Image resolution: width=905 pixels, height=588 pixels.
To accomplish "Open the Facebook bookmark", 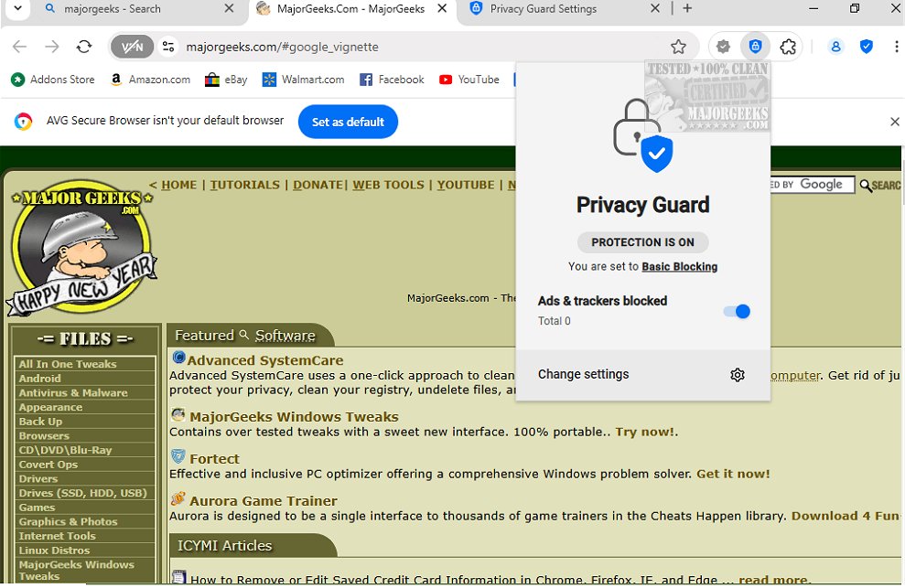I will pos(392,80).
